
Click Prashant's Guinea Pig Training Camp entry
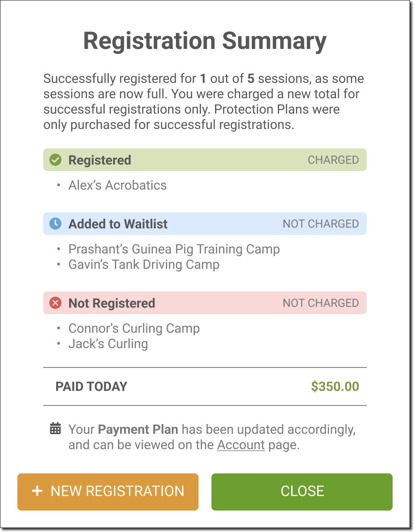174,249
